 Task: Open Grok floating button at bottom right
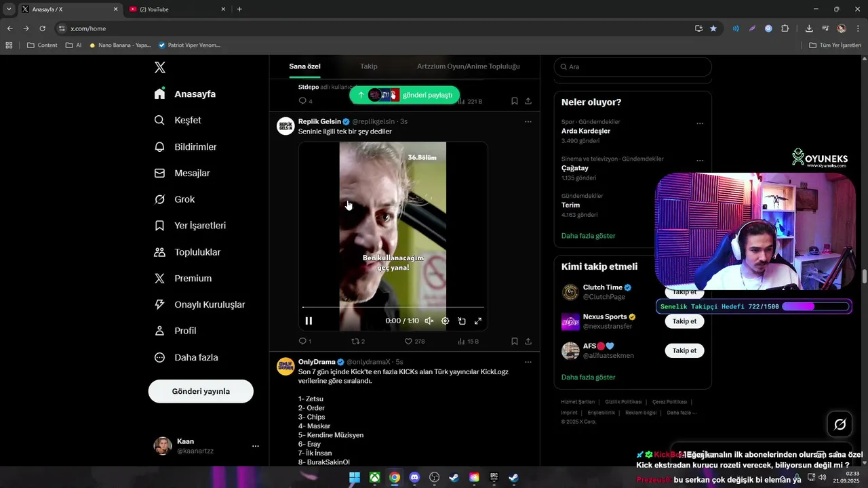point(840,424)
